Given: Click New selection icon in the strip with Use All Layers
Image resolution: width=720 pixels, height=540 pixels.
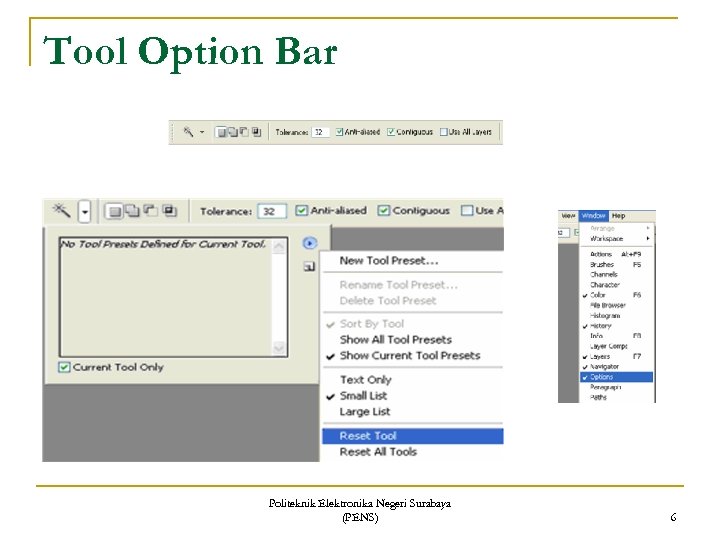Looking at the screenshot, I should 221,132.
